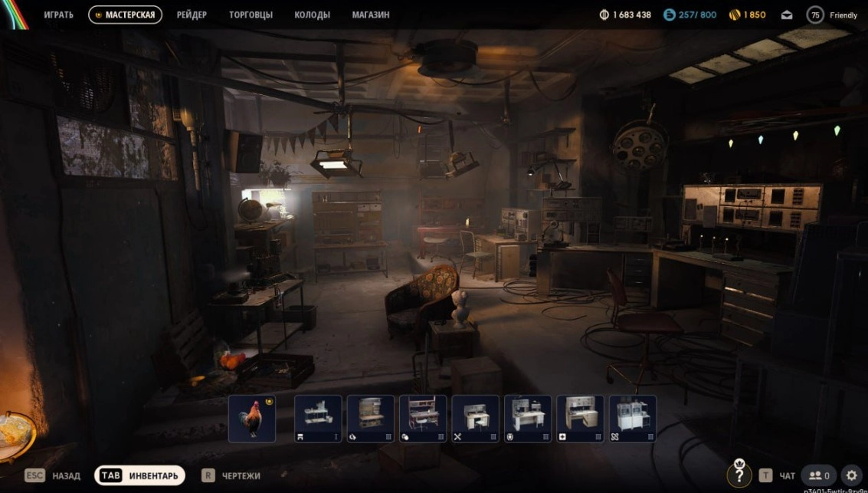This screenshot has height=493, width=868.
Task: Click the level 75 badge
Action: pos(815,15)
